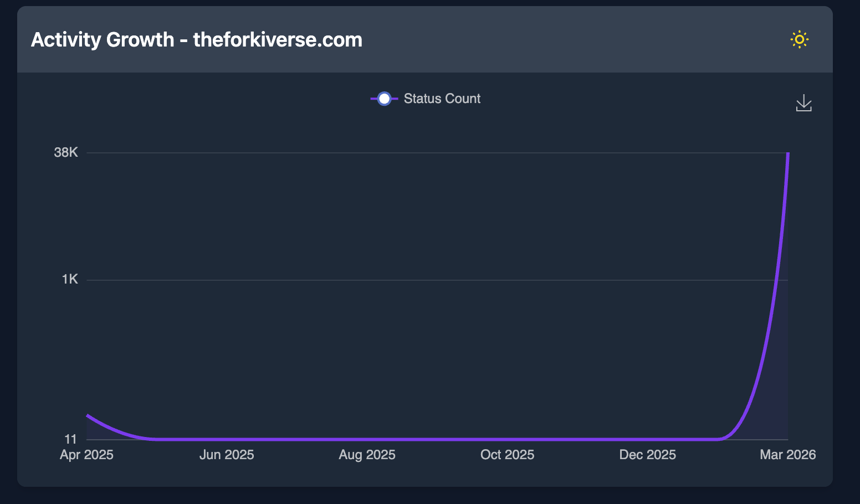Select the Oct 2025 axis label
Image resolution: width=860 pixels, height=504 pixels.
pos(507,454)
